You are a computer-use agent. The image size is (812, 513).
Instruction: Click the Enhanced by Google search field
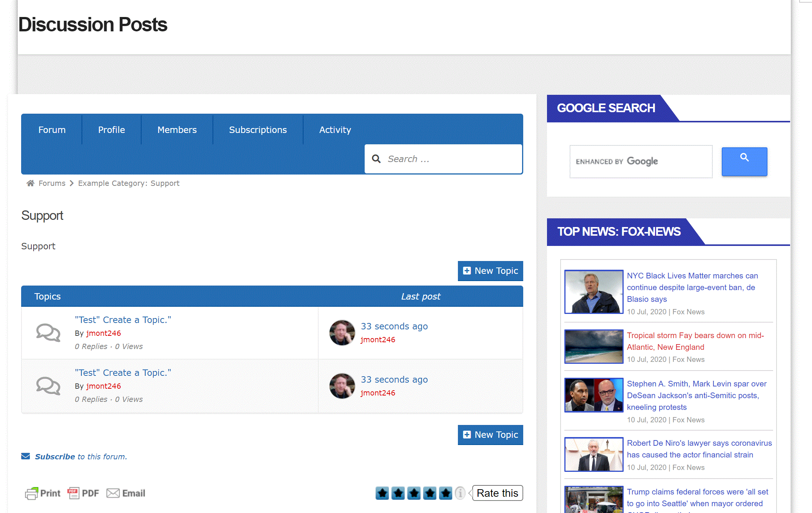(x=641, y=162)
